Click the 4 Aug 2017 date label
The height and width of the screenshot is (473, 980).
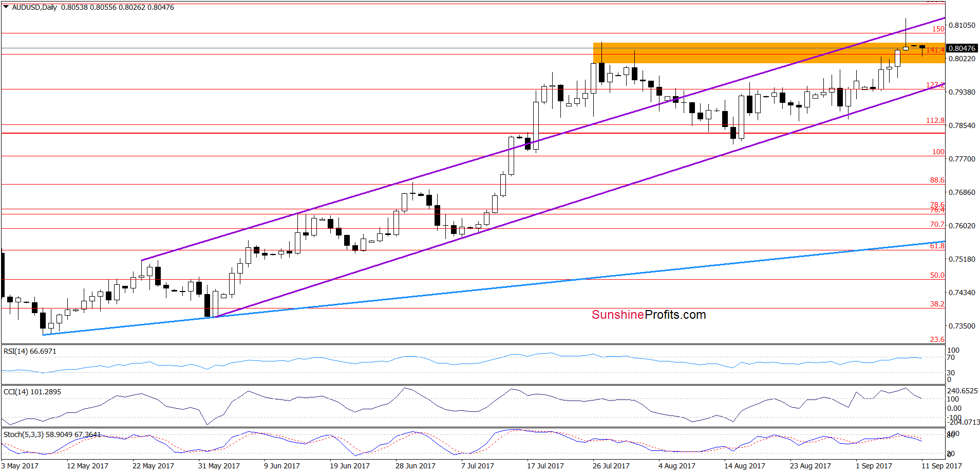[x=677, y=466]
